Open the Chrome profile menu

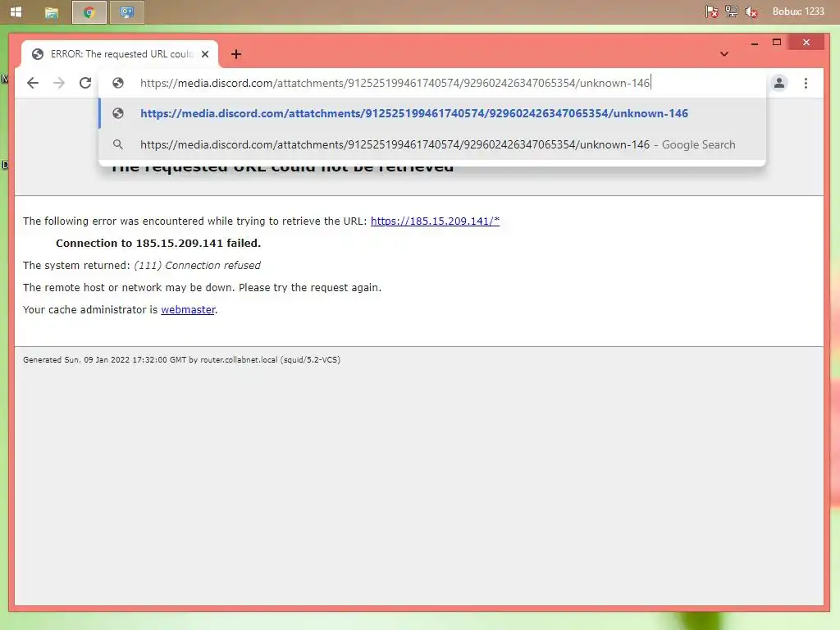pos(779,83)
